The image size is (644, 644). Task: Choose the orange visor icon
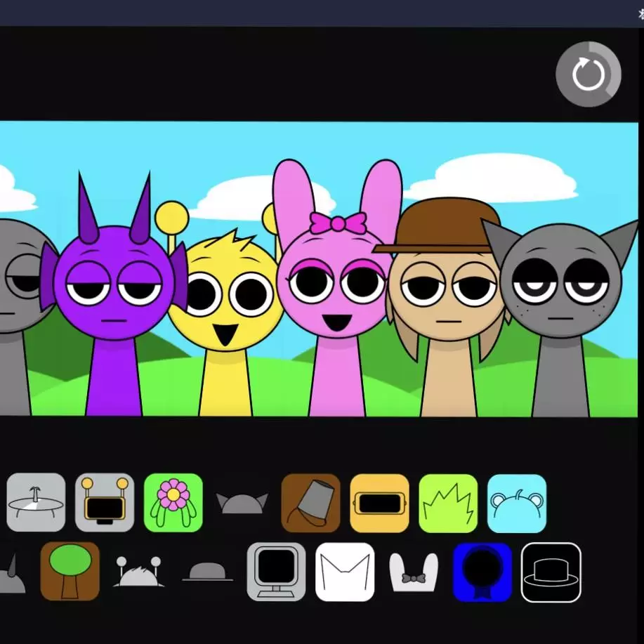click(379, 503)
